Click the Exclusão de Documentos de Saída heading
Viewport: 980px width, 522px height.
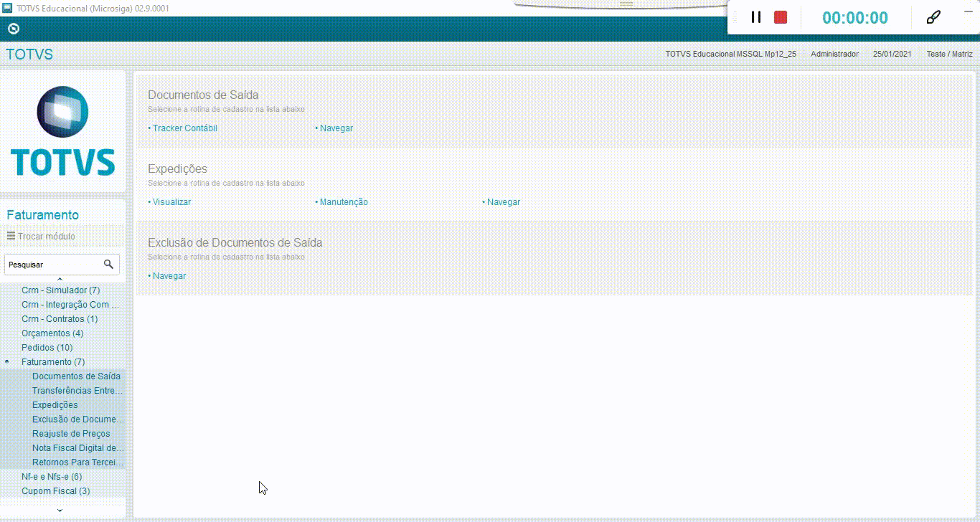235,242
